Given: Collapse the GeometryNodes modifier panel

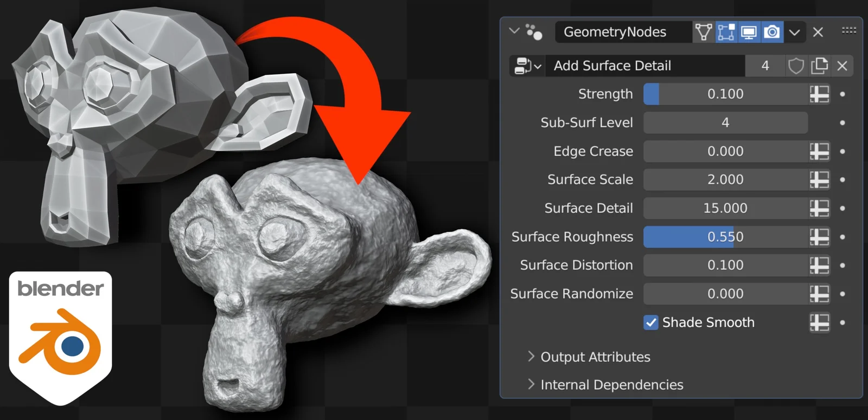Looking at the screenshot, I should pyautogui.click(x=514, y=31).
